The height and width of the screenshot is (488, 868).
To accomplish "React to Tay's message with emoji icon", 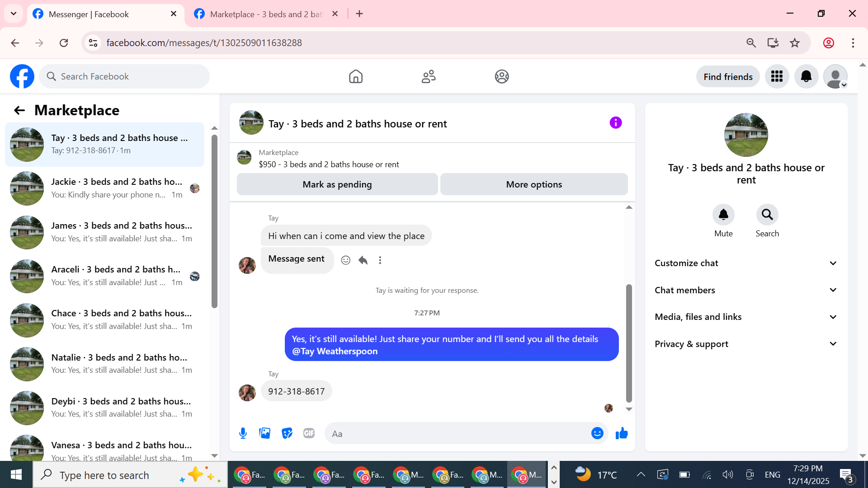I will tap(346, 260).
